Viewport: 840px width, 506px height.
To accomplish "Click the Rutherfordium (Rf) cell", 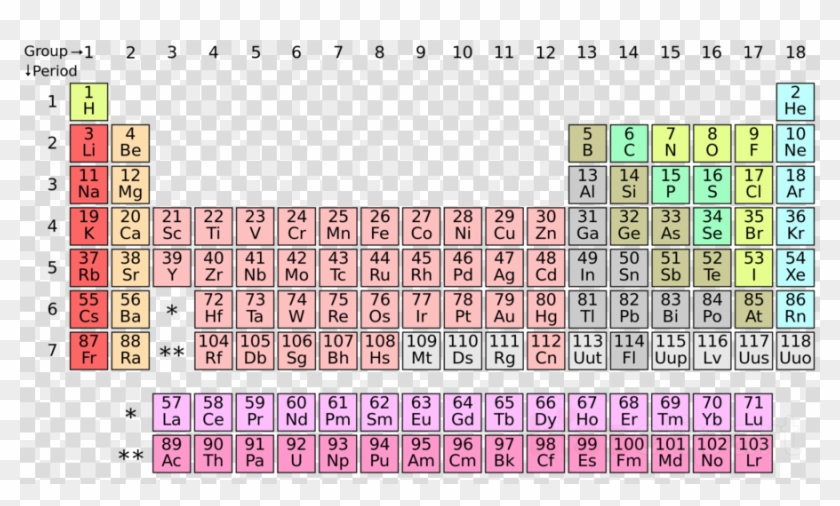I will pos(213,351).
